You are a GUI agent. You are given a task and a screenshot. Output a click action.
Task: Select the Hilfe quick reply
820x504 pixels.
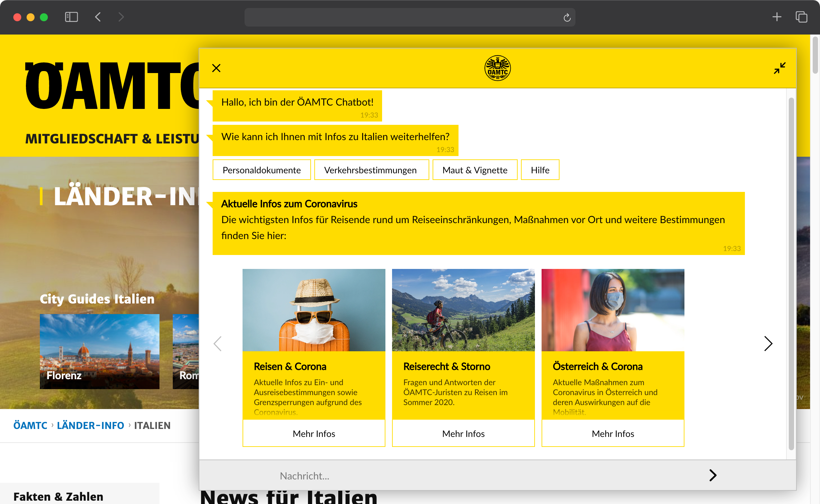point(540,170)
